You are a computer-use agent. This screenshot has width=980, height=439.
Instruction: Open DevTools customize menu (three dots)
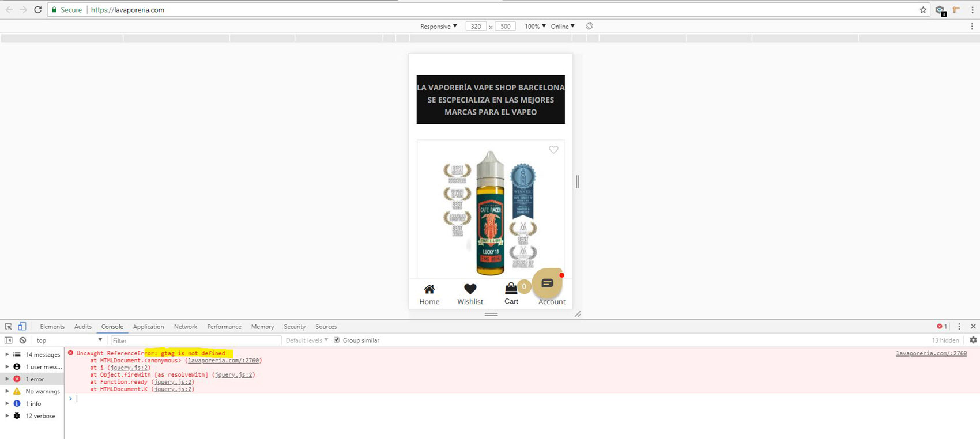click(x=959, y=327)
